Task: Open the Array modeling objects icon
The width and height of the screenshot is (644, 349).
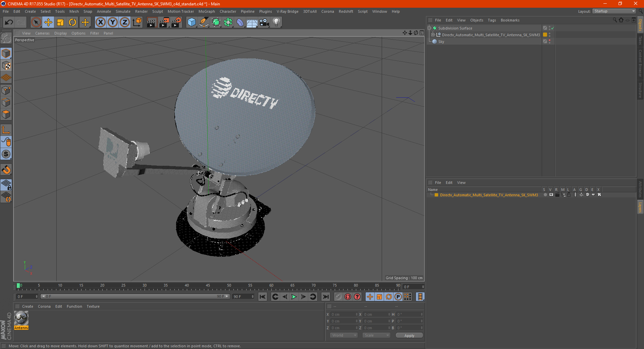Action: [x=228, y=22]
